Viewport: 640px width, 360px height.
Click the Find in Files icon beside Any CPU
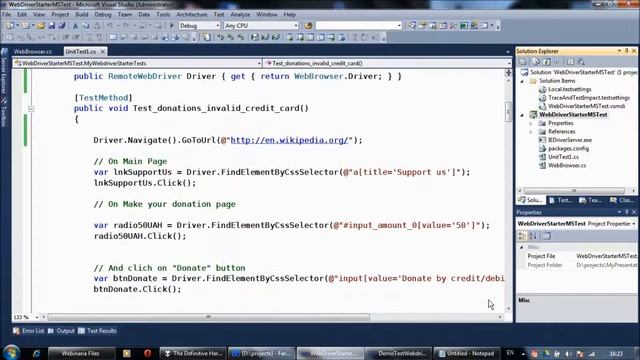[x=309, y=26]
